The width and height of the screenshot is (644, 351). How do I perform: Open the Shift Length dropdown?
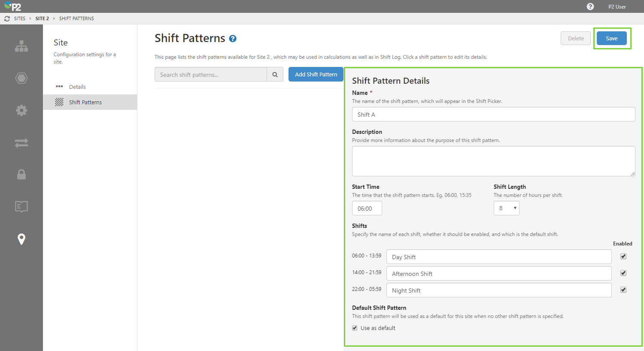506,208
